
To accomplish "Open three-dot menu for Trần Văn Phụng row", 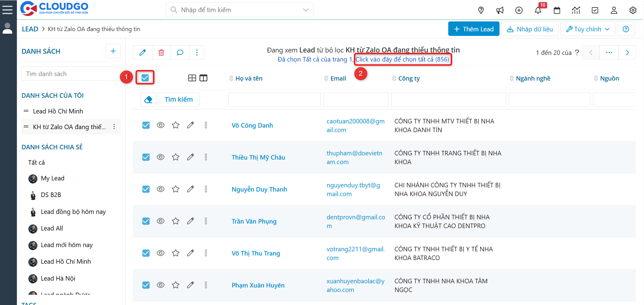I will point(206,221).
